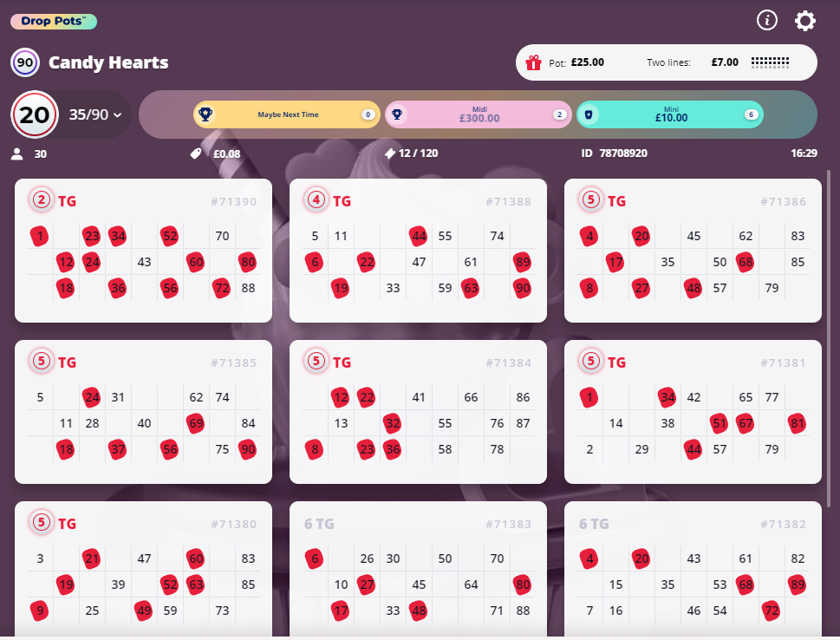Open the settings gear
The image size is (840, 640).
coord(805,21)
